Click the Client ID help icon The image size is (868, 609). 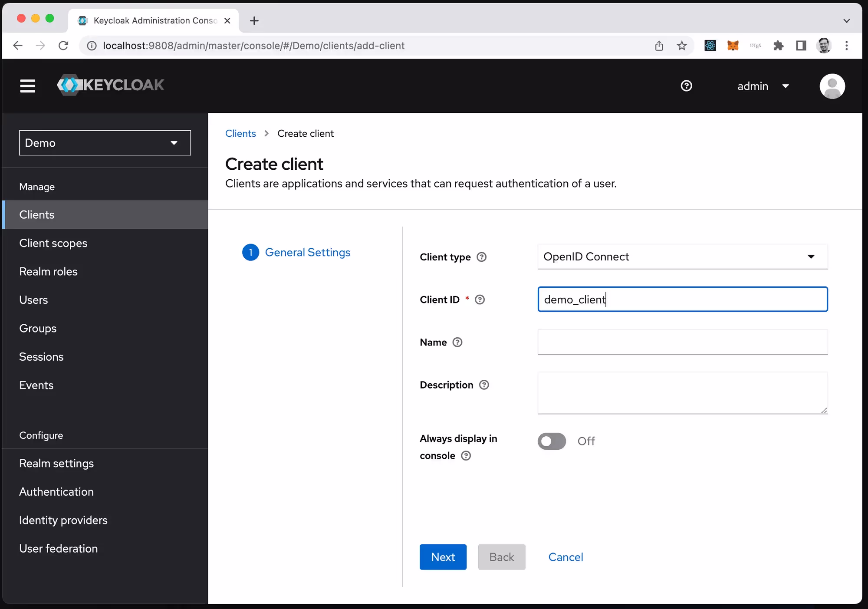pyautogui.click(x=480, y=300)
